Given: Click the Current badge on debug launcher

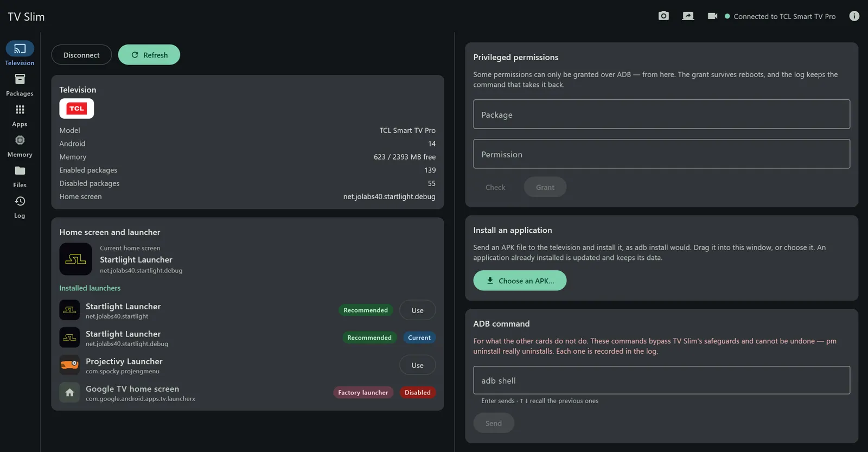Looking at the screenshot, I should 419,338.
